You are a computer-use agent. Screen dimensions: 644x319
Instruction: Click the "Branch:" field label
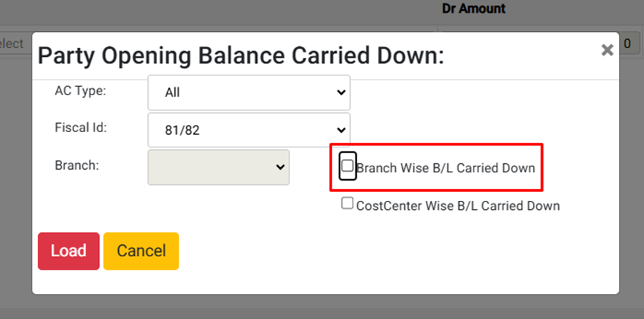77,165
